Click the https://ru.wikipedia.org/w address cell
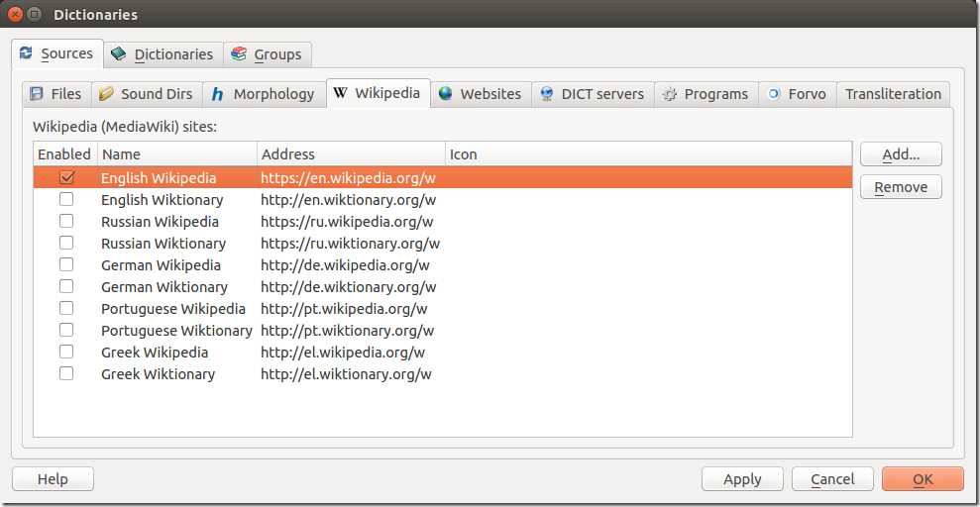This screenshot has width=980, height=507. pyautogui.click(x=351, y=222)
